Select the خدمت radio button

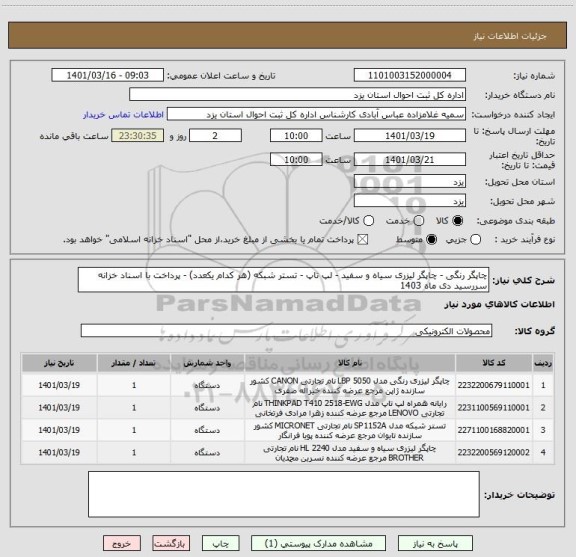click(419, 221)
